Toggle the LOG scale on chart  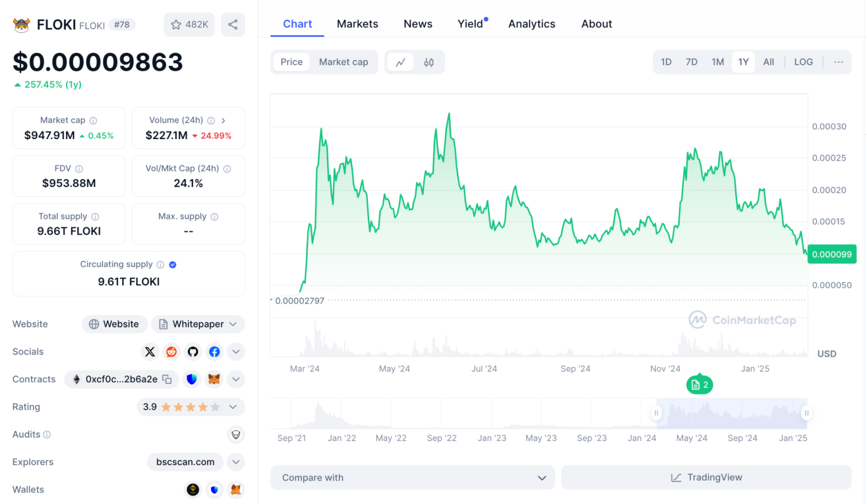point(803,62)
